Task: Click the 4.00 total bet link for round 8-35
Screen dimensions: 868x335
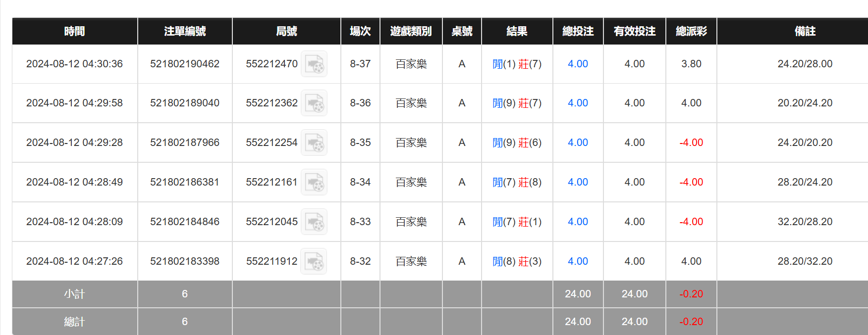Action: pyautogui.click(x=578, y=143)
